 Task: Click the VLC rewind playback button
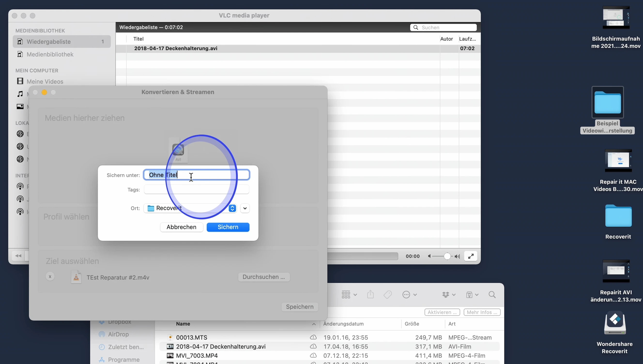[18, 256]
